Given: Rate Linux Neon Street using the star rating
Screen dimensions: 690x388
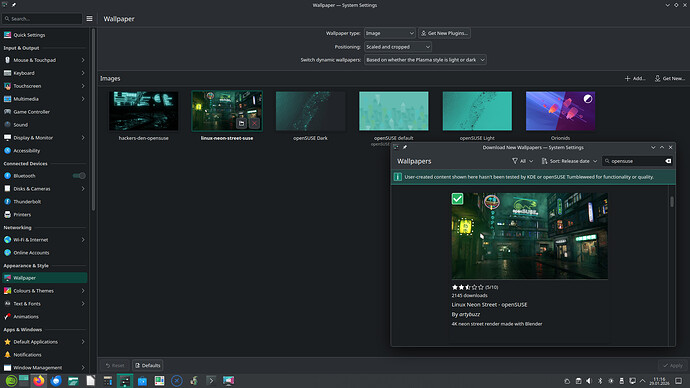Looking at the screenshot, I should [467, 287].
